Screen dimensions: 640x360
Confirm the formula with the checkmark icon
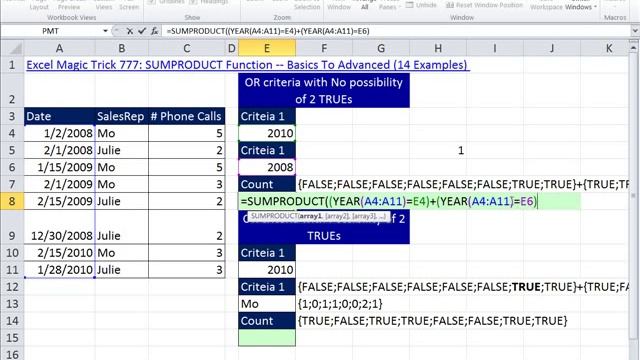tap(142, 31)
